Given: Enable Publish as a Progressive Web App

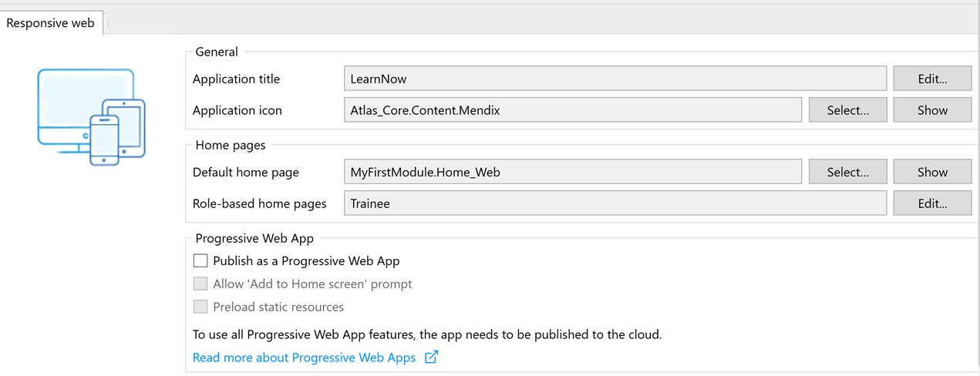Looking at the screenshot, I should tap(200, 260).
